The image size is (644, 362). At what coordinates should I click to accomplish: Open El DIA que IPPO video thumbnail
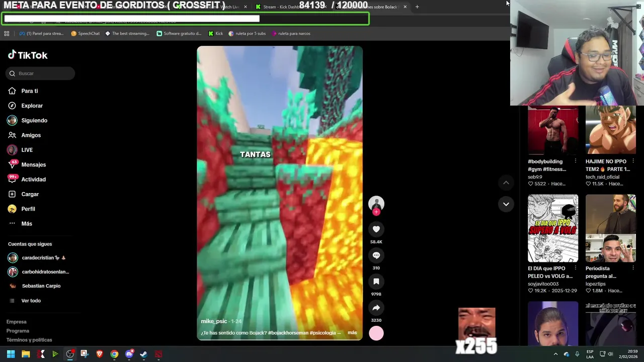point(553,228)
